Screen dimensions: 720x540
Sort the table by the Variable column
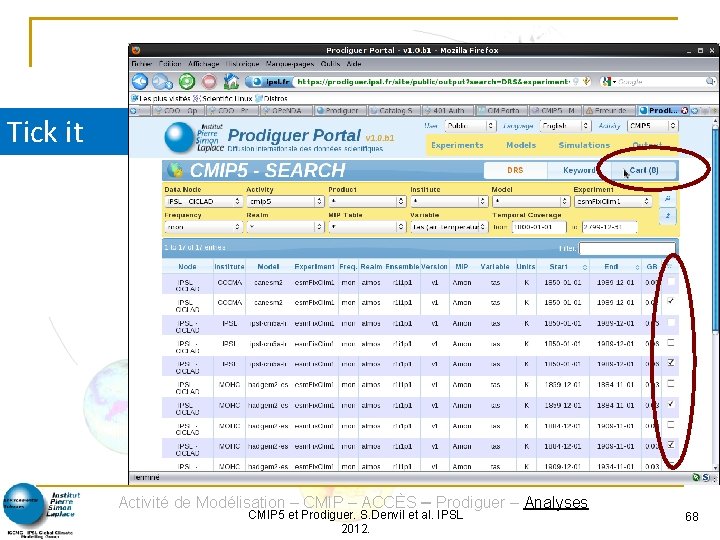495,267
